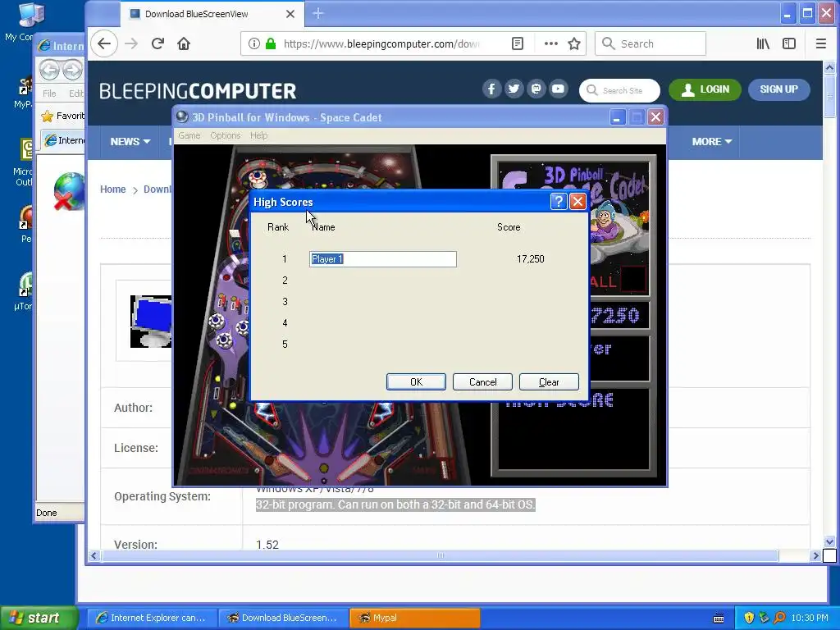The height and width of the screenshot is (630, 840).
Task: Switch to Mypal taskbar button
Action: point(414,618)
